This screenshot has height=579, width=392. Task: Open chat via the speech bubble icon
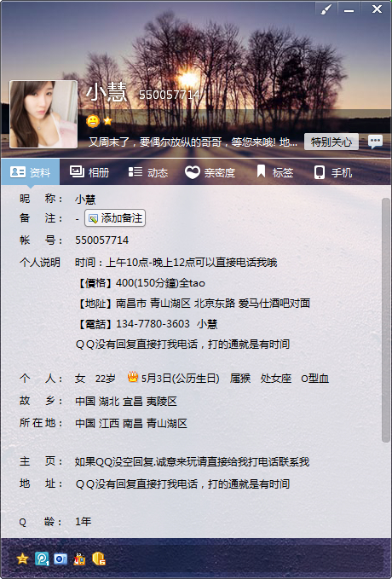tap(376, 142)
